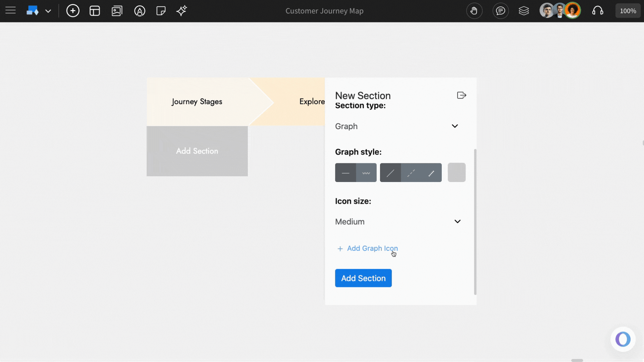Expand the shapes tool chevron
Image resolution: width=644 pixels, height=362 pixels.
pos(48,11)
